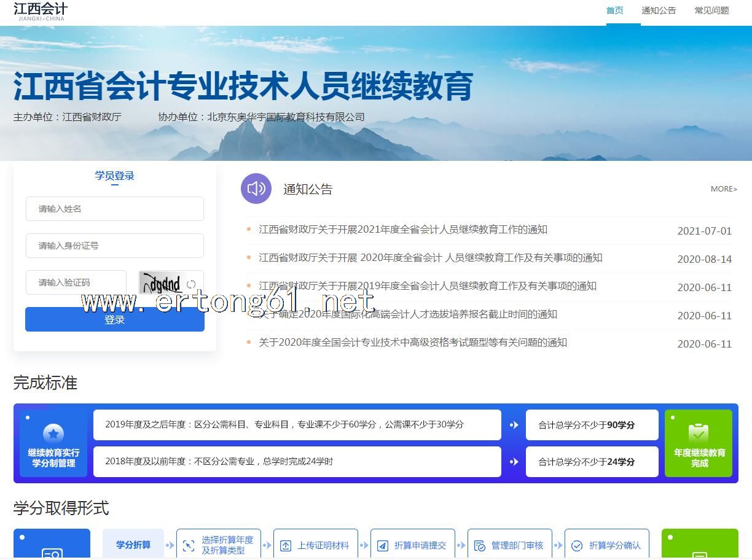The height and width of the screenshot is (560, 752).
Task: Click the upload proof materials icon
Action: pos(286,545)
